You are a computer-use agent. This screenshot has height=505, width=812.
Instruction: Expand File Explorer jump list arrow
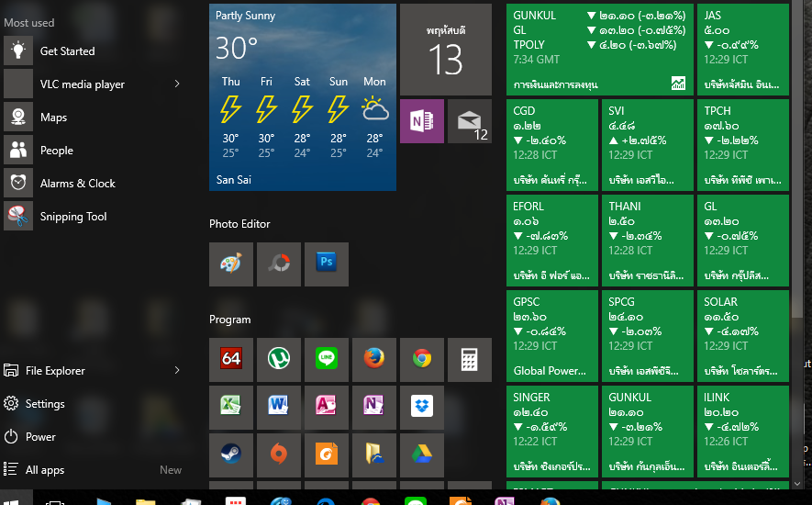177,370
